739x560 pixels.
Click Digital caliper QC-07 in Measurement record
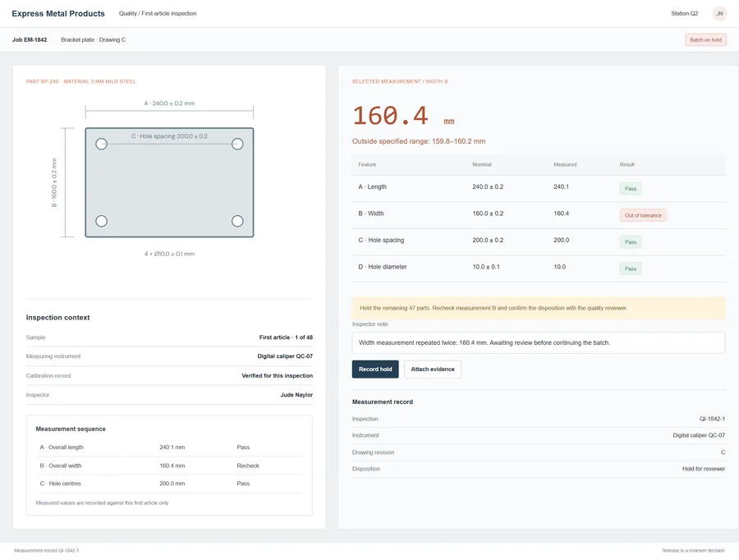coord(699,435)
